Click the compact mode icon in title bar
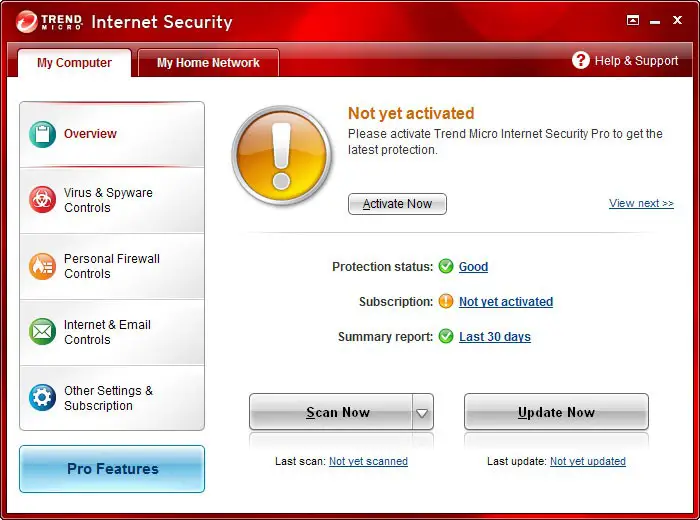Viewport: 700px width, 520px height. [x=633, y=20]
